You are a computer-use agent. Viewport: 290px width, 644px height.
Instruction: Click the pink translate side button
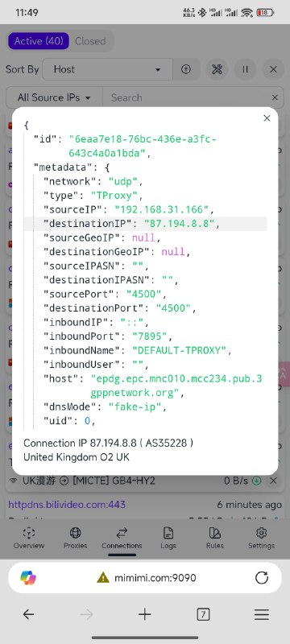(x=284, y=374)
